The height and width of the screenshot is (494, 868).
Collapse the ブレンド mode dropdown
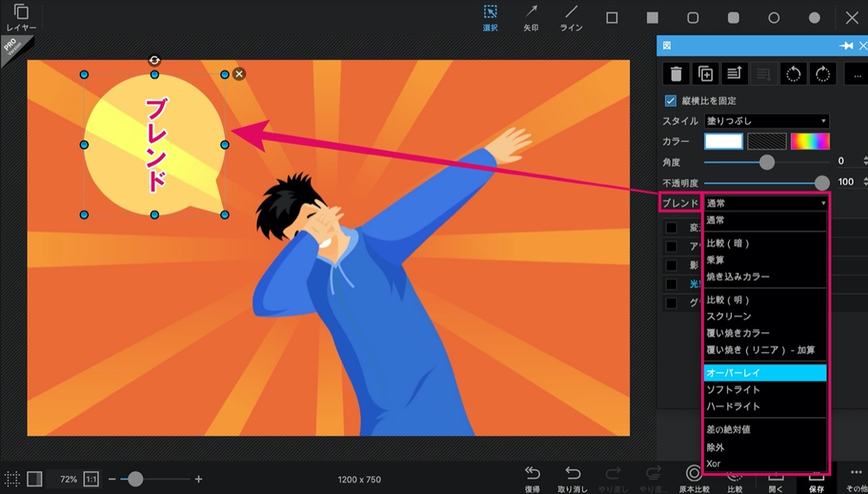(767, 203)
